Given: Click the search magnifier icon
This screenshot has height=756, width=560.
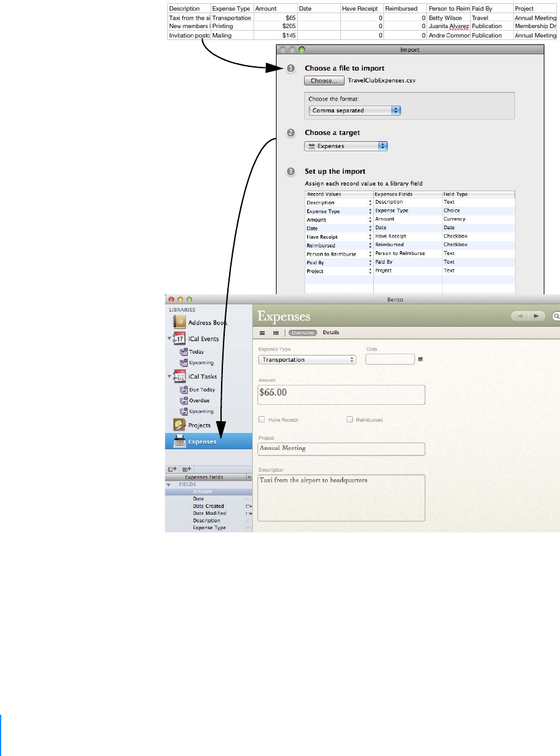Looking at the screenshot, I should tap(556, 317).
